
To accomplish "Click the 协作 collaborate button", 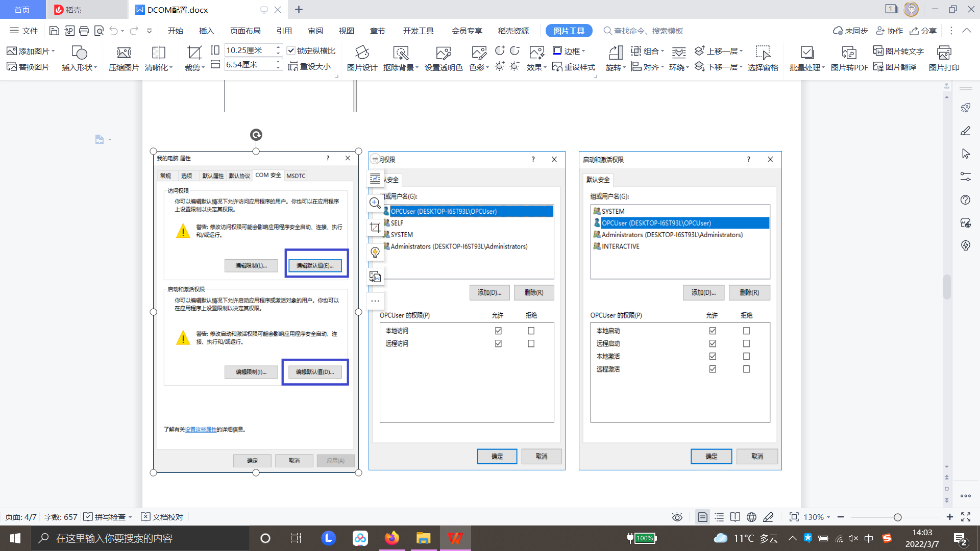I will [x=889, y=31].
